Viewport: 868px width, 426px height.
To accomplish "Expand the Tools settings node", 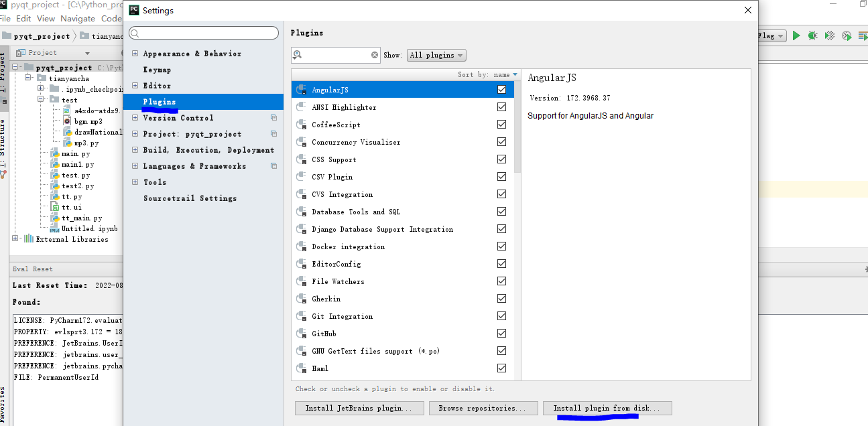I will tap(135, 182).
